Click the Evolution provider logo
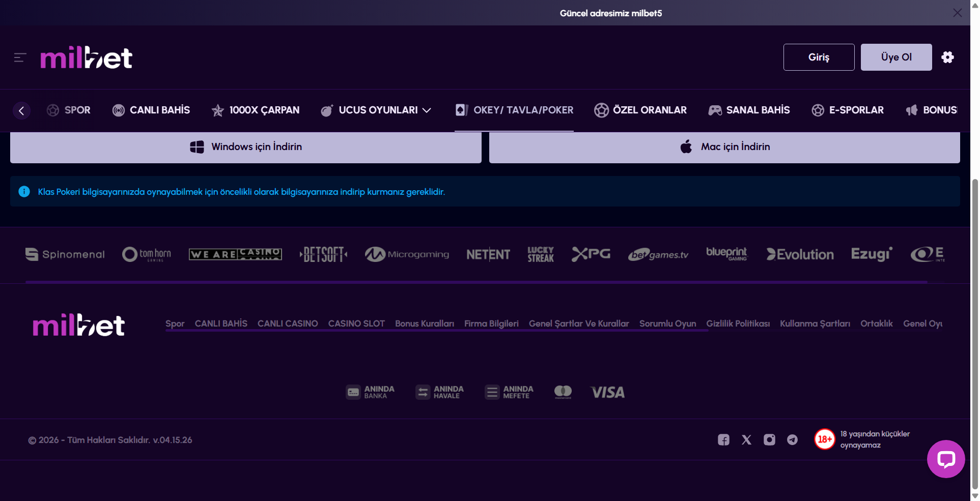This screenshot has width=980, height=501. coord(800,254)
